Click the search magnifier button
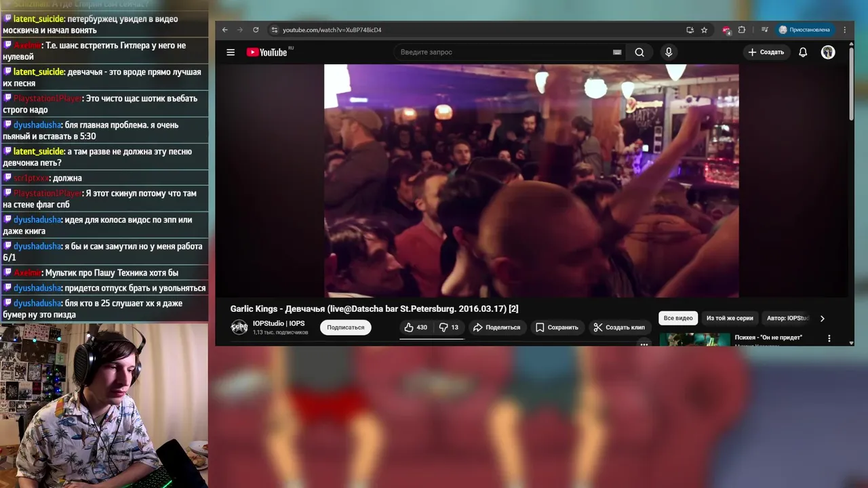The image size is (868, 488). pos(639,52)
